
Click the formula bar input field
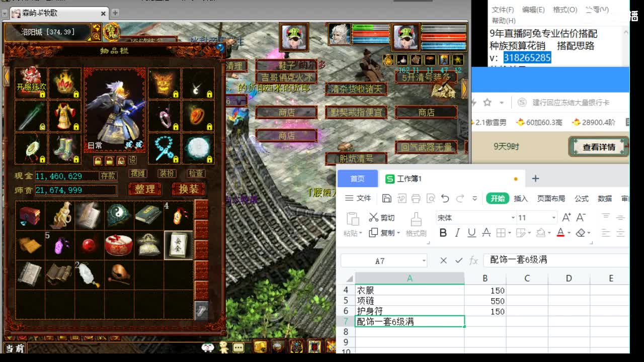point(556,260)
